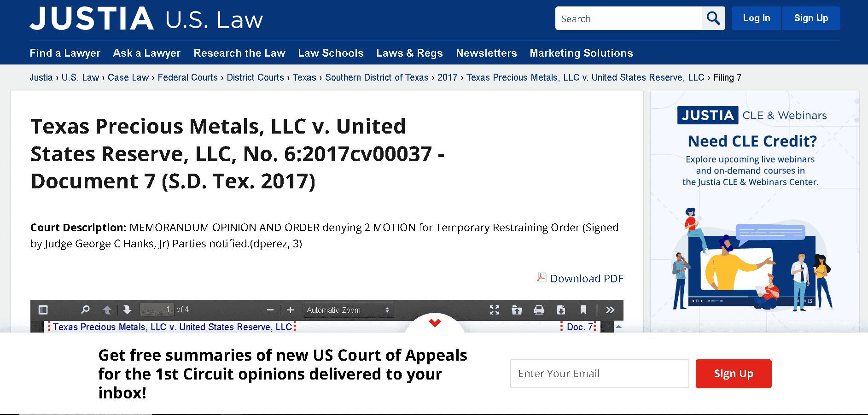Click the search magnifier button
Image resolution: width=868 pixels, height=415 pixels.
point(713,18)
